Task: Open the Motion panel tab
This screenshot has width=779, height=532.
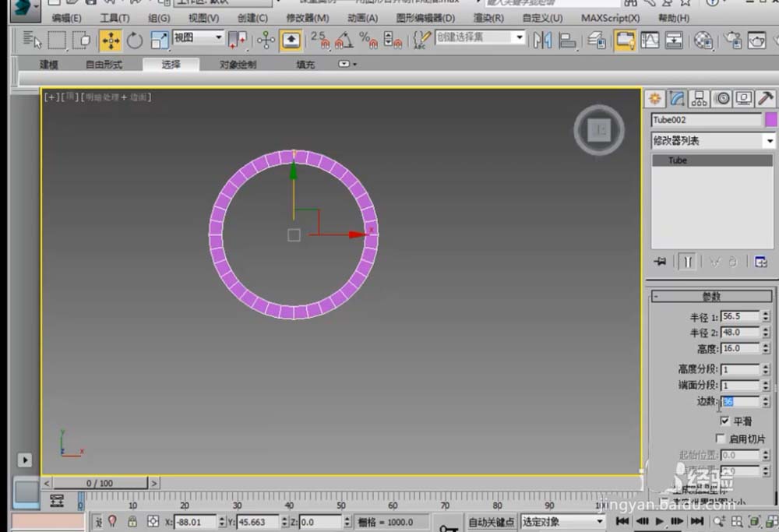Action: tap(722, 98)
